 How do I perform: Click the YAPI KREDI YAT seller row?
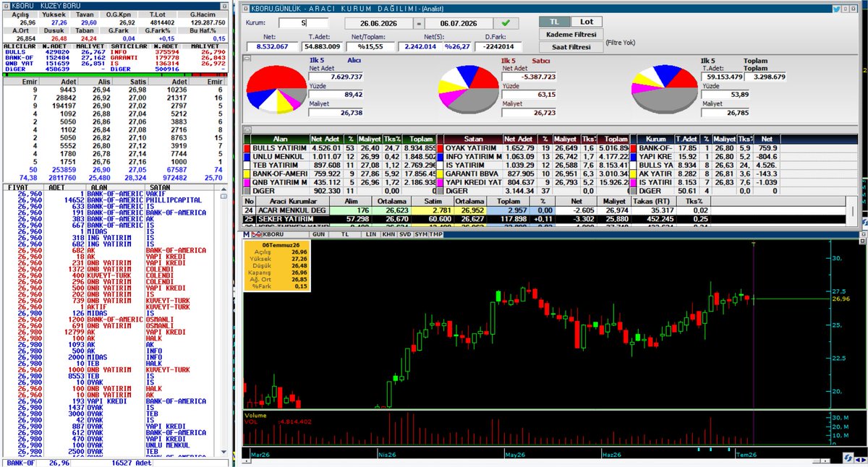tap(532, 181)
